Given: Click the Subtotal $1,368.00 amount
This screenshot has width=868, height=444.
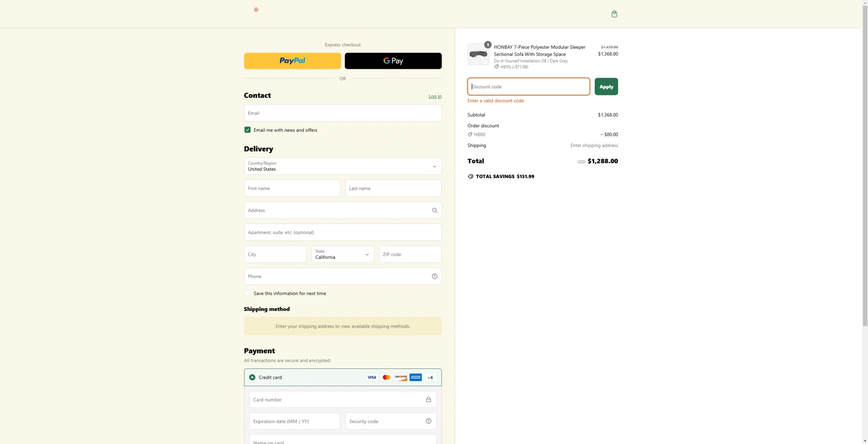Looking at the screenshot, I should (608, 115).
